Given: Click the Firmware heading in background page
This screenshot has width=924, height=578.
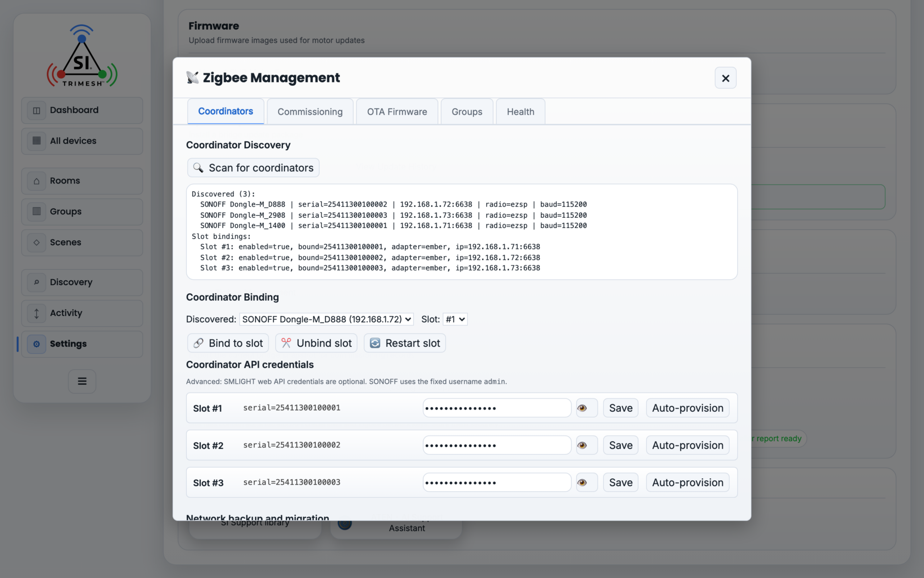Looking at the screenshot, I should pyautogui.click(x=214, y=26).
